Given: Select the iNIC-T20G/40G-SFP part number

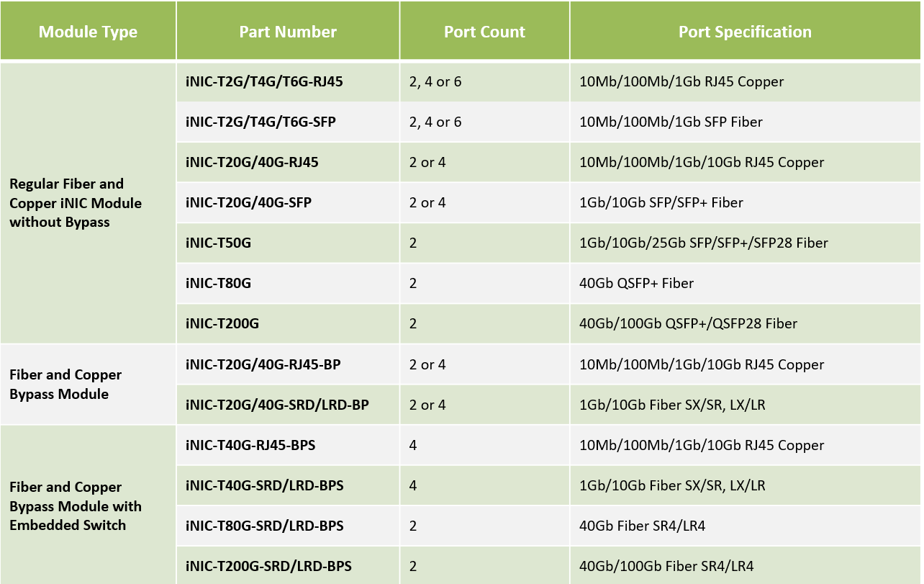Looking at the screenshot, I should pos(248,202).
